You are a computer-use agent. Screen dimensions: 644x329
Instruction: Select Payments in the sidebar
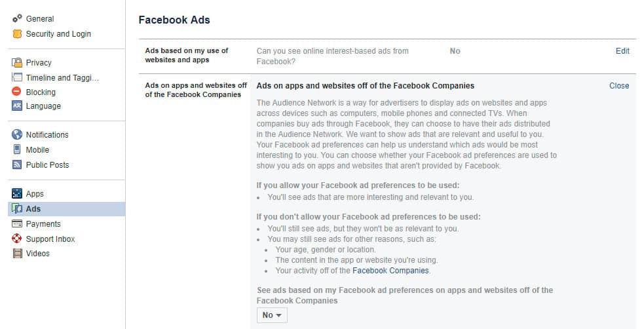tap(43, 224)
